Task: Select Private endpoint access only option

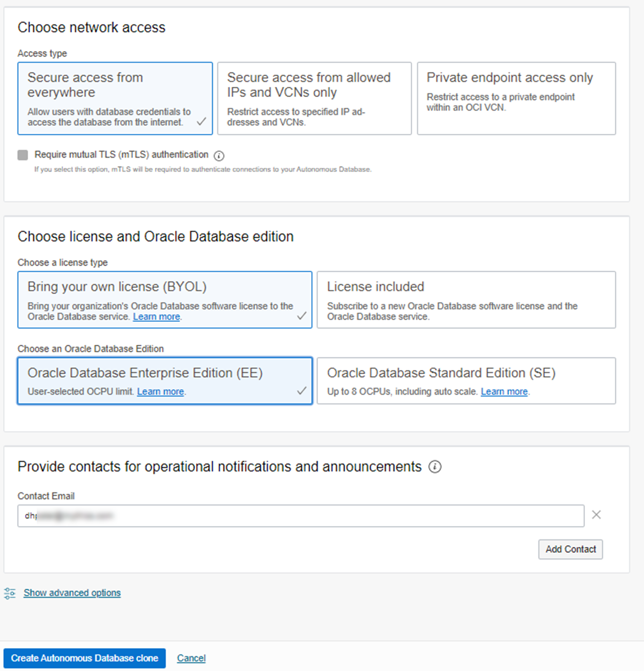Action: [x=515, y=99]
